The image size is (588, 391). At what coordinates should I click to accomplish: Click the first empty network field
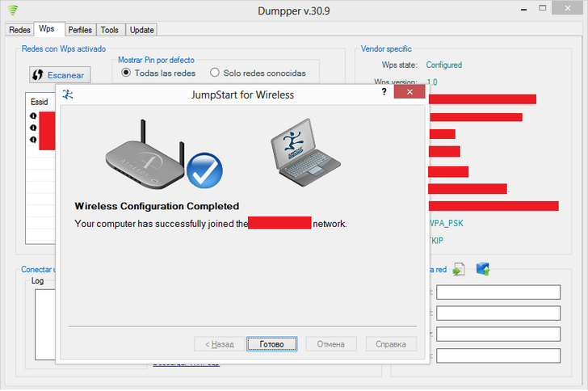pyautogui.click(x=498, y=292)
